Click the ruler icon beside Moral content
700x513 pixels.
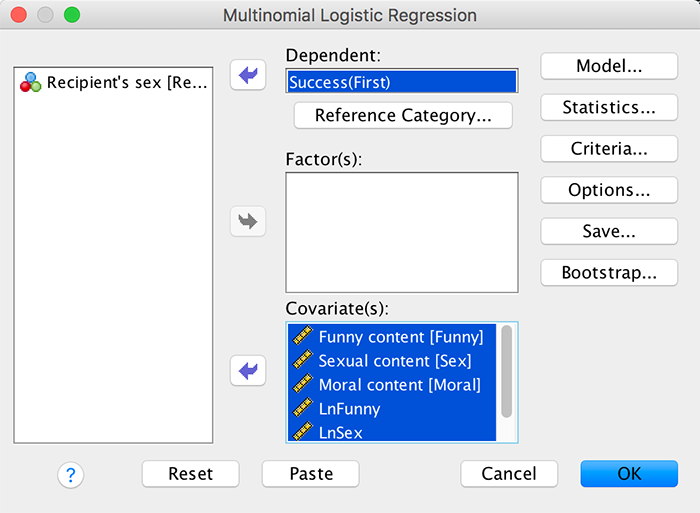302,385
